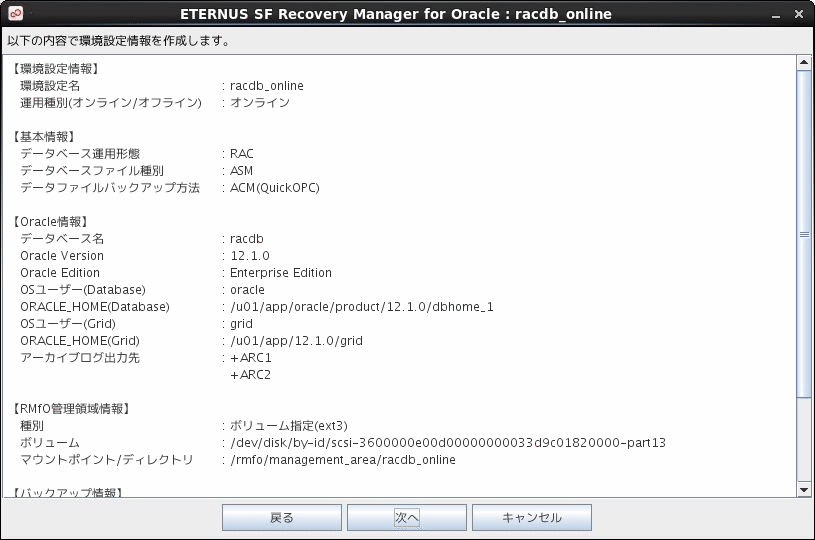Click the Grid OS user value grid
This screenshot has height=540, width=815.
[x=241, y=324]
